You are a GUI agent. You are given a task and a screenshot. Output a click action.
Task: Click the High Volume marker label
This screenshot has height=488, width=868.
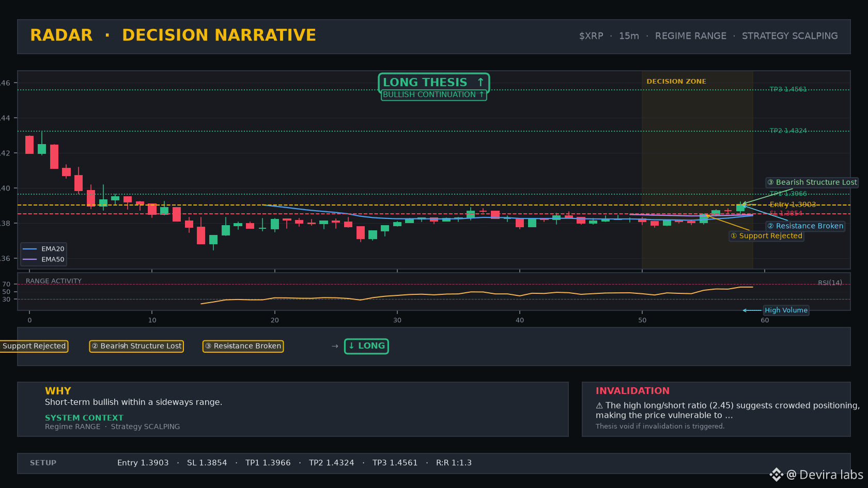tap(786, 310)
